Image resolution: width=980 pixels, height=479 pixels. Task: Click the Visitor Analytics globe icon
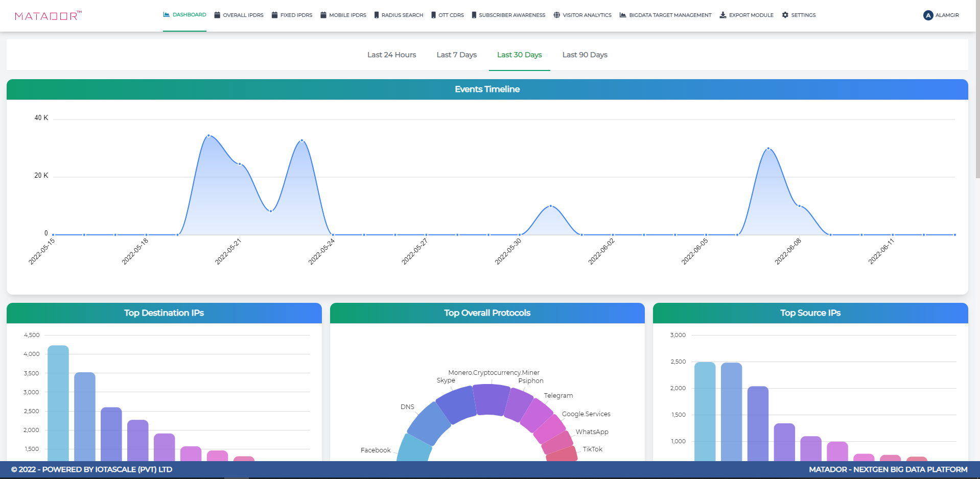557,15
